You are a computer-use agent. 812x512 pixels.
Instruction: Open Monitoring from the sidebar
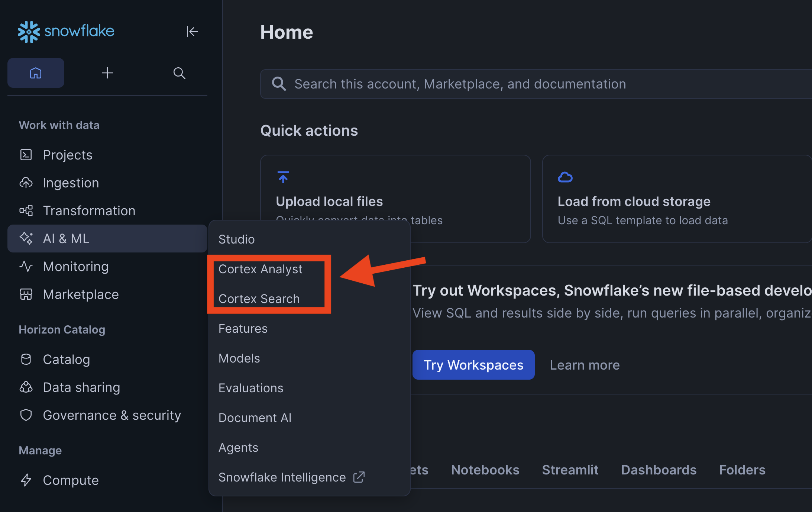coord(75,266)
